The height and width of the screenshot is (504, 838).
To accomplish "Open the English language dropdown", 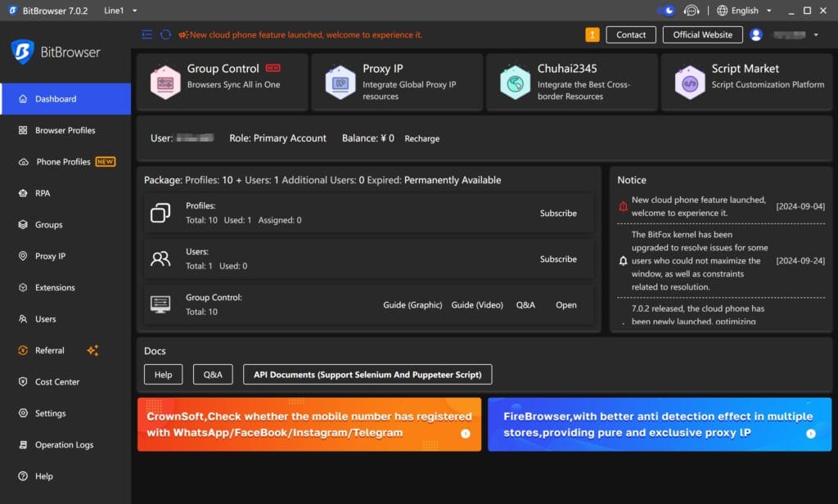I will pyautogui.click(x=744, y=11).
